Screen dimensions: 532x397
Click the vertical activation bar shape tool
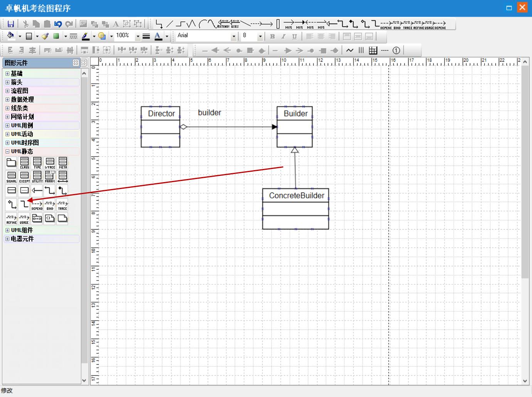278,24
